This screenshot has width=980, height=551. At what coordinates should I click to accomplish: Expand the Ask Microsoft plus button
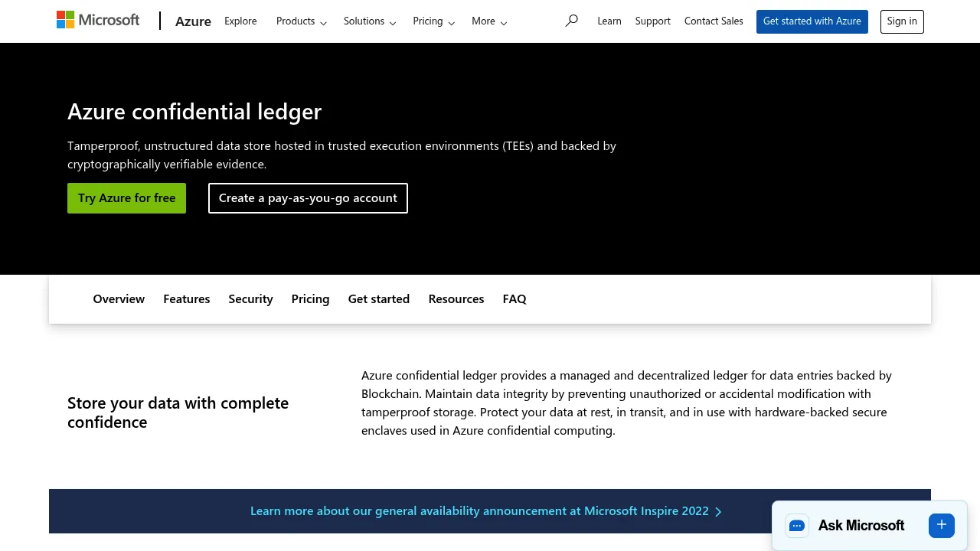(x=942, y=525)
